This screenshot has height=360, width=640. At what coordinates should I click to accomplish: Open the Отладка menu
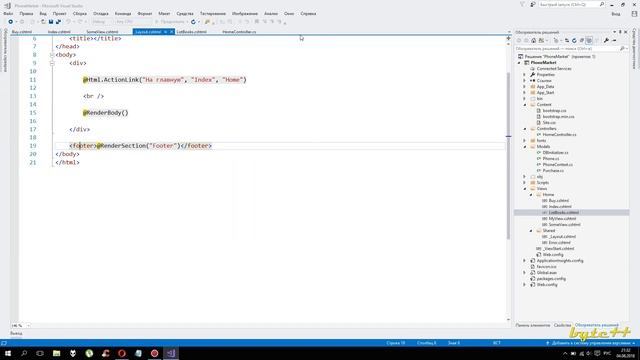100,13
